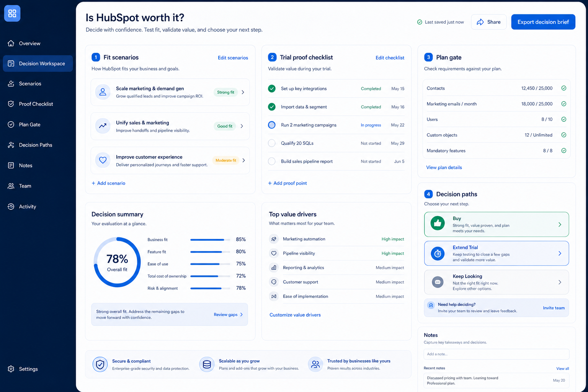Click the Extend Trial stopwatch icon

pos(438,253)
